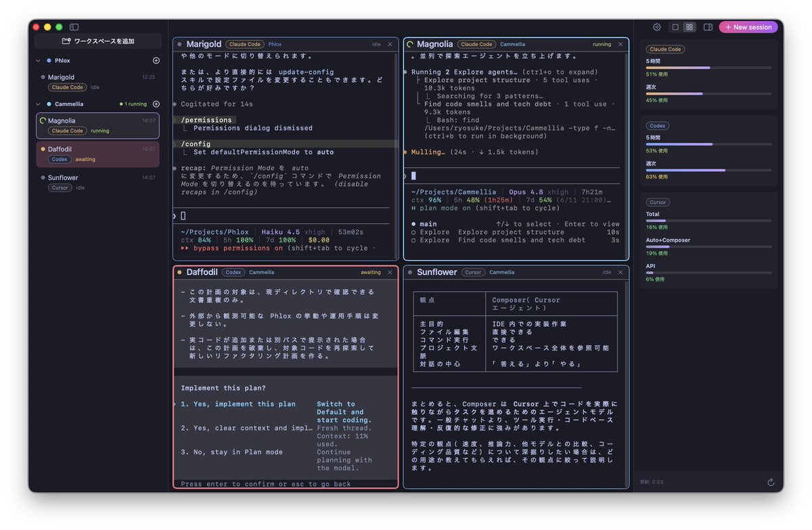The height and width of the screenshot is (530, 812).
Task: Toggle the right usage panel icon
Action: click(x=708, y=27)
